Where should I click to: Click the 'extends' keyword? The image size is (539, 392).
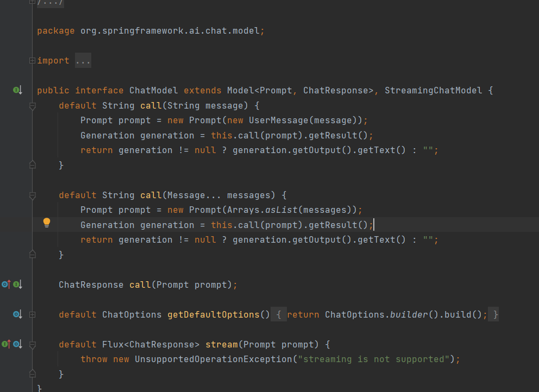click(203, 90)
